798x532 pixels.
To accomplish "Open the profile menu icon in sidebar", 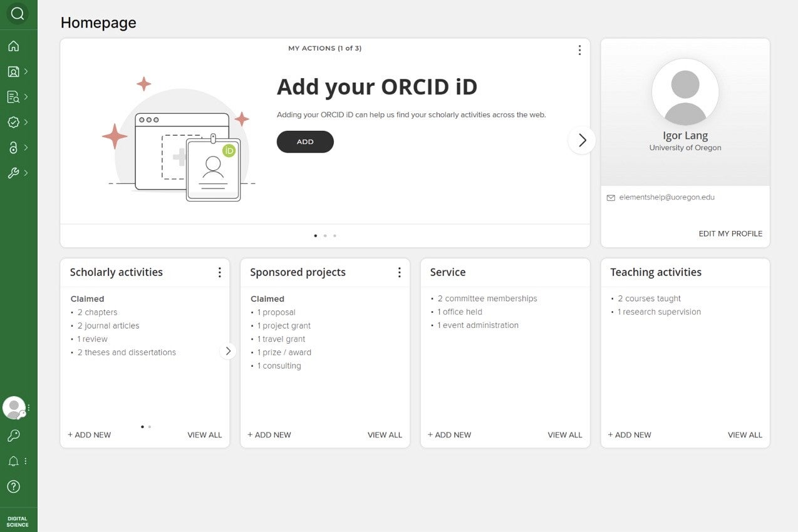I will 14,71.
